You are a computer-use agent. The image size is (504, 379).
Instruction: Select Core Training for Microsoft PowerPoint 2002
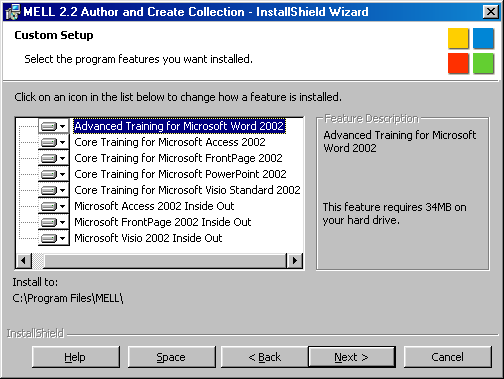pyautogui.click(x=180, y=174)
